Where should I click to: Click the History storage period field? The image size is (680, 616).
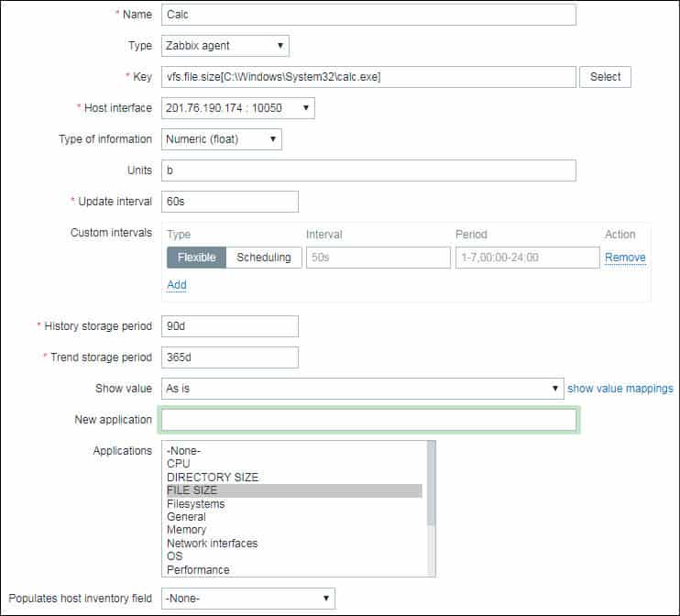230,326
